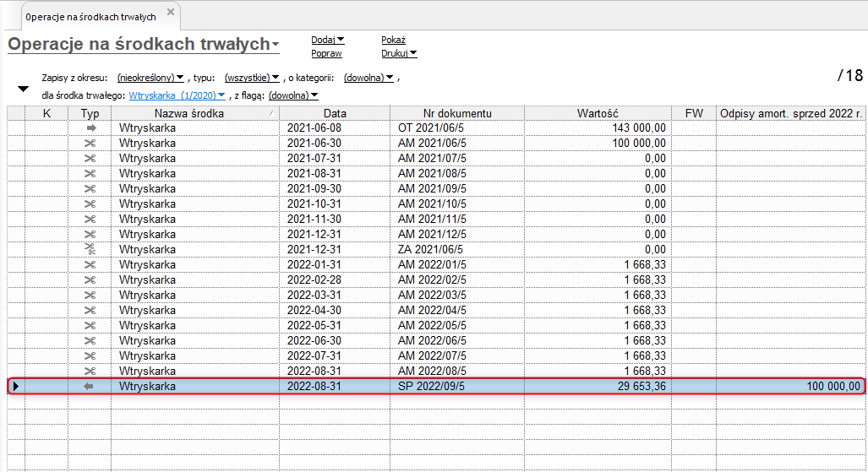Sort by the Nazwa środka column header
The image size is (868, 472).
[195, 113]
